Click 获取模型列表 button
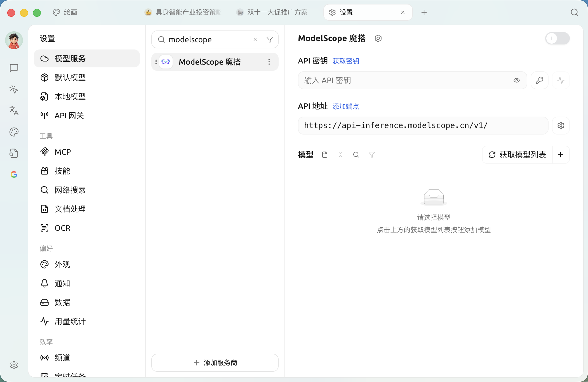588x382 pixels. 517,155
